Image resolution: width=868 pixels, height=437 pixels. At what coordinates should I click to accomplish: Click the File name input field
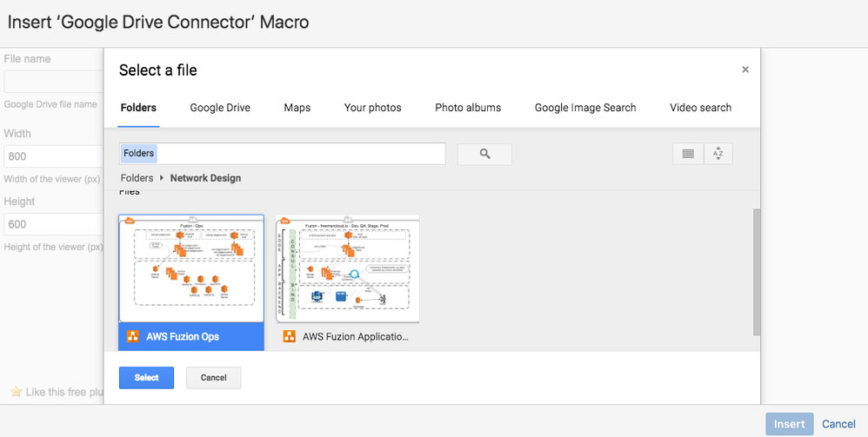[54, 82]
